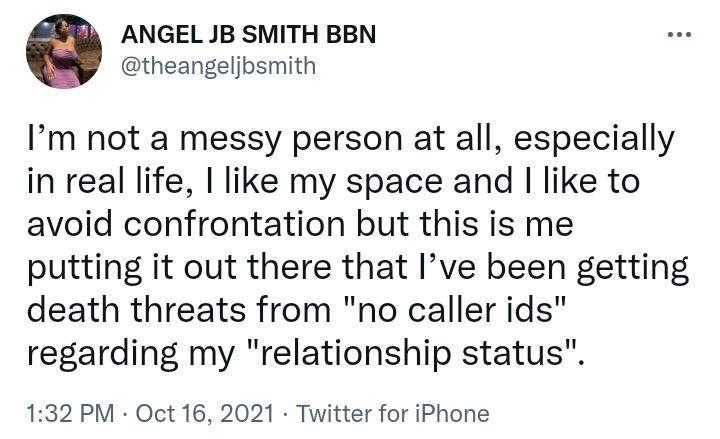Open the three-dot more options menu
Image resolution: width=720 pixels, height=439 pixels.
tap(680, 34)
